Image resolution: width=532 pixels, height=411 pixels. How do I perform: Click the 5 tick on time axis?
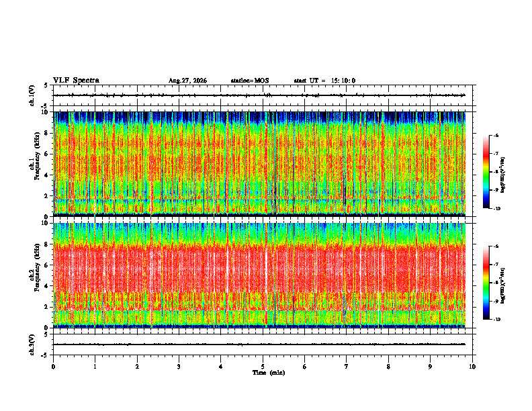click(x=263, y=367)
